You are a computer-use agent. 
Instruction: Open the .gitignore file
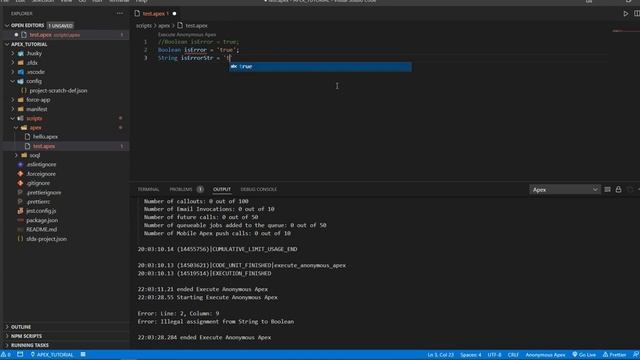(x=38, y=183)
